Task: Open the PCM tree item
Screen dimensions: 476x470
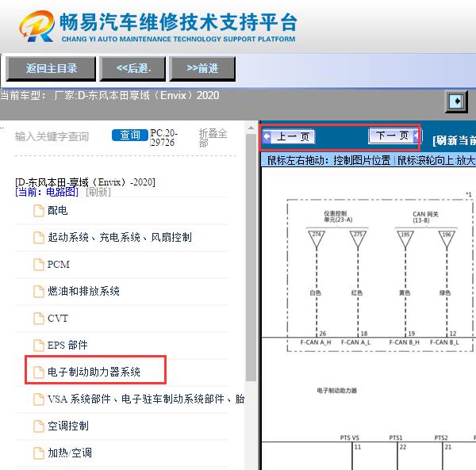Action: pyautogui.click(x=59, y=265)
